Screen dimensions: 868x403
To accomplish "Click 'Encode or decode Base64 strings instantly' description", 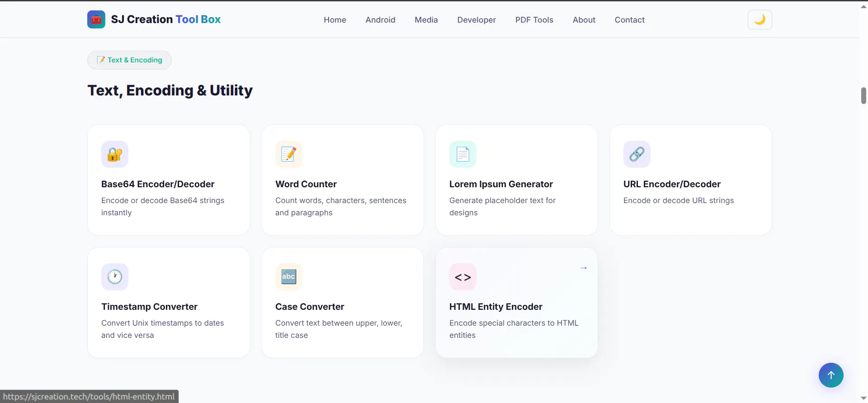I will (x=163, y=206).
